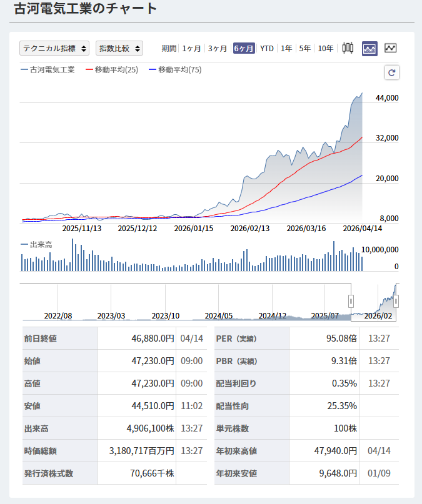Select the 5年 period
The image size is (422, 504).
pos(305,49)
